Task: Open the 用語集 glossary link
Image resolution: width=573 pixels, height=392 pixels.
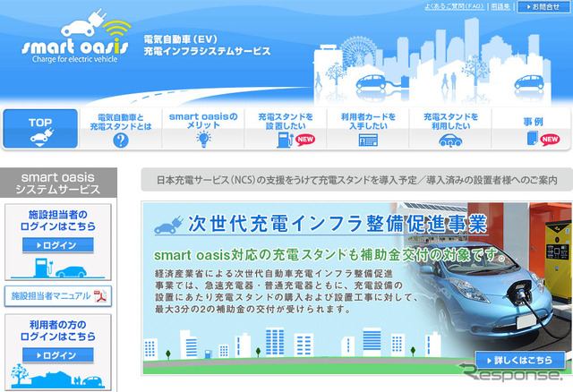Action: click(500, 6)
